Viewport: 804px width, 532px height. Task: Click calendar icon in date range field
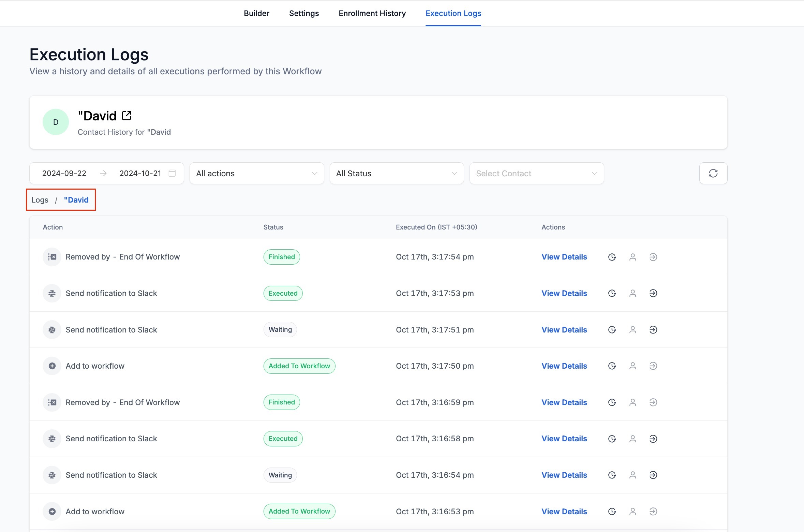point(172,173)
